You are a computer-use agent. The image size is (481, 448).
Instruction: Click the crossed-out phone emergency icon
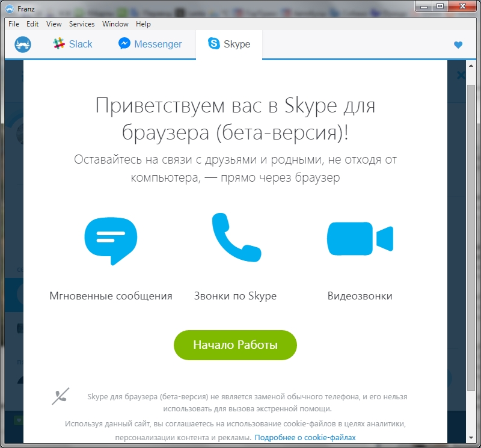[61, 396]
